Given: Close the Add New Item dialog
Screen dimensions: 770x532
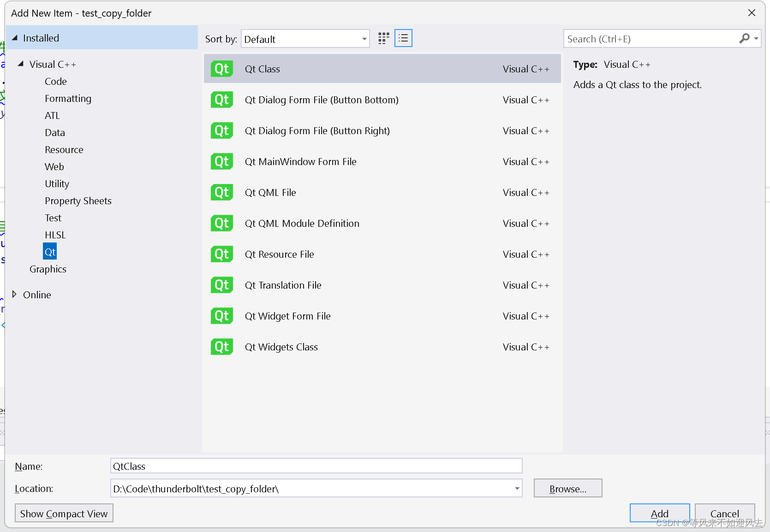Looking at the screenshot, I should coord(752,13).
